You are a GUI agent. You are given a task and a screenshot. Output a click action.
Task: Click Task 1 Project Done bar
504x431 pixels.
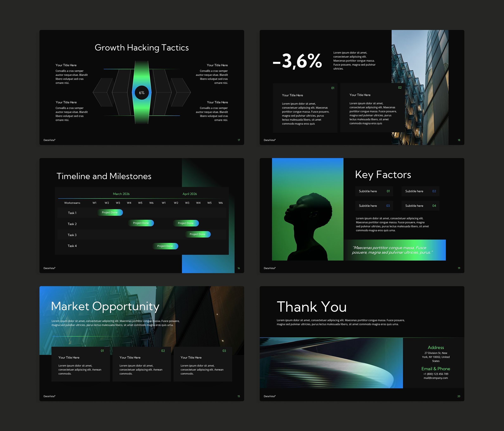110,212
